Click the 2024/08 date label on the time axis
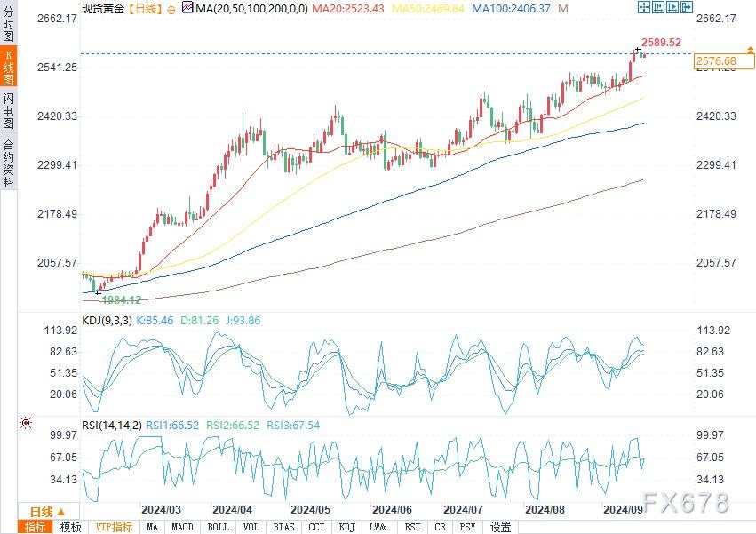Screen dimensions: 756x534 (x=545, y=510)
